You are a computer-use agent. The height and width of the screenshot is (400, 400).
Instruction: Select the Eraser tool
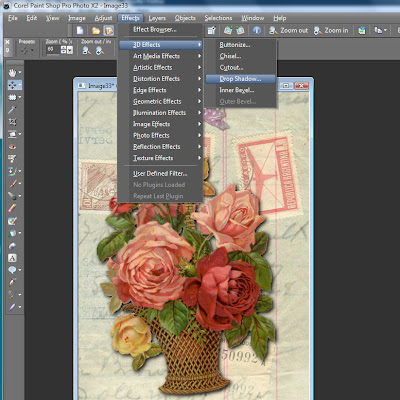(12, 208)
